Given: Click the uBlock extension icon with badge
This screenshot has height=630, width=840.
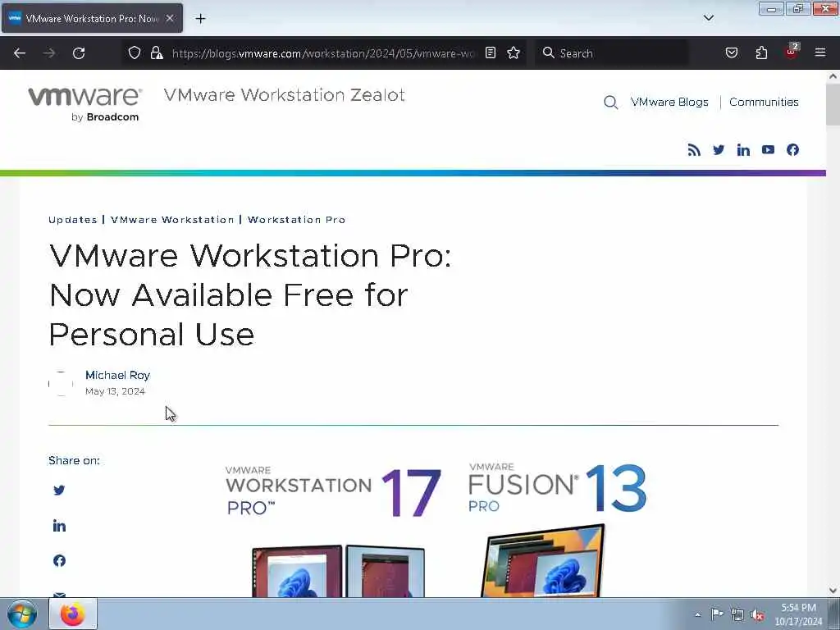Looking at the screenshot, I should click(792, 52).
